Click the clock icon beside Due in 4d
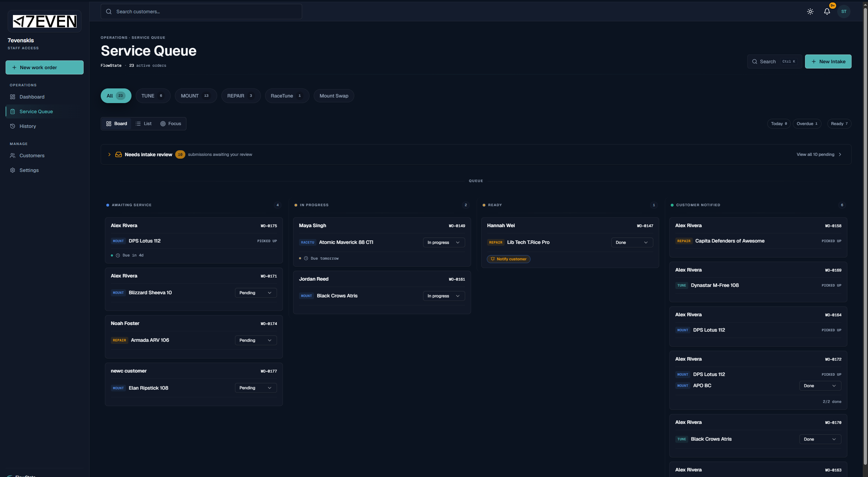Viewport: 868px width, 477px height. [x=118, y=255]
